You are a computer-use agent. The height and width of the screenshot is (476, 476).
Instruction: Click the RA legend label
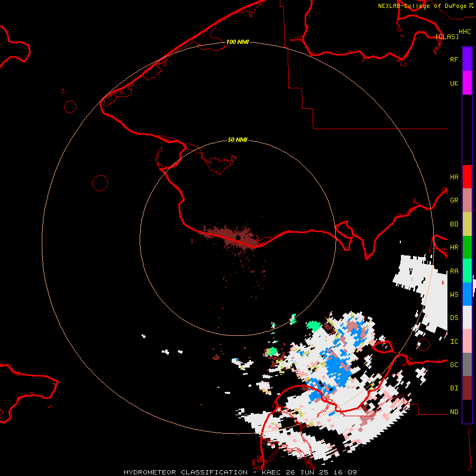[x=454, y=271]
